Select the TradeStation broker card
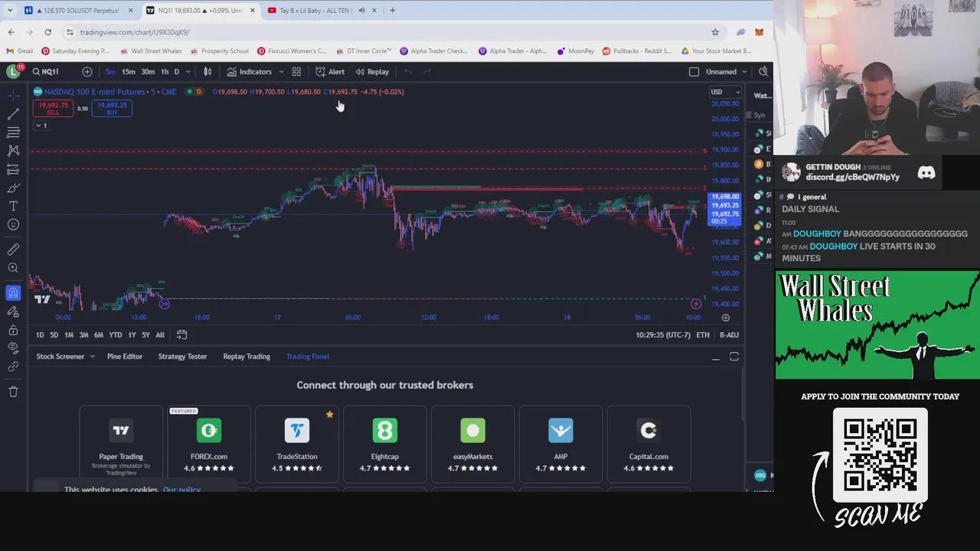Viewport: 980px width, 551px height. (x=297, y=444)
